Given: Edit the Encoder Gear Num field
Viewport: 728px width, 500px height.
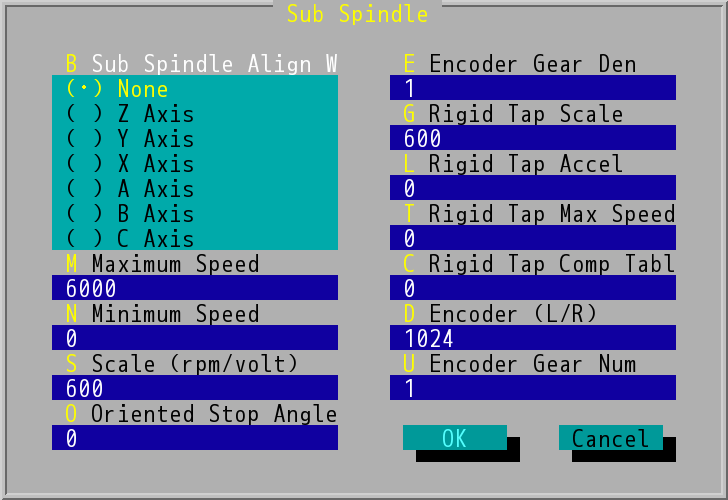Looking at the screenshot, I should click(533, 388).
